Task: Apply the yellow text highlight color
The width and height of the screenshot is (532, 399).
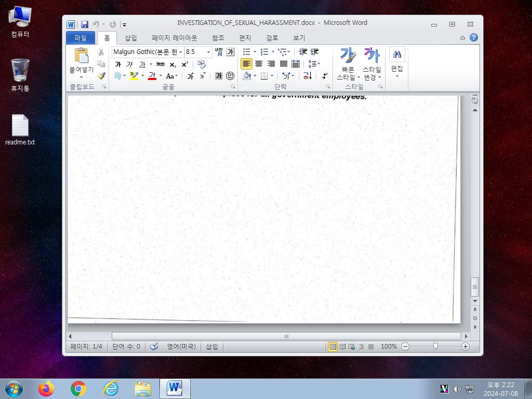Action: point(134,76)
